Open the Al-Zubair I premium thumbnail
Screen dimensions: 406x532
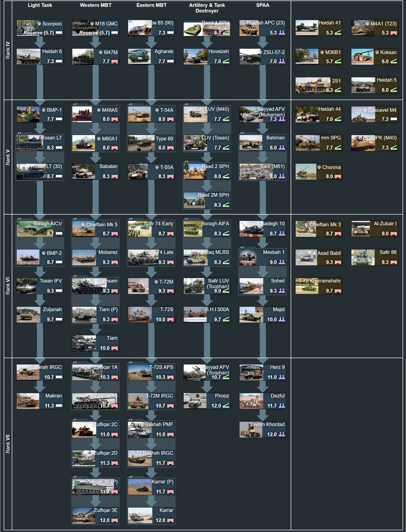[x=361, y=229]
